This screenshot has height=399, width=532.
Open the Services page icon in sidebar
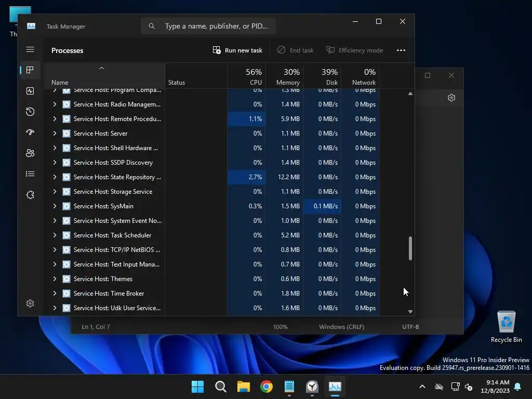pyautogui.click(x=30, y=195)
